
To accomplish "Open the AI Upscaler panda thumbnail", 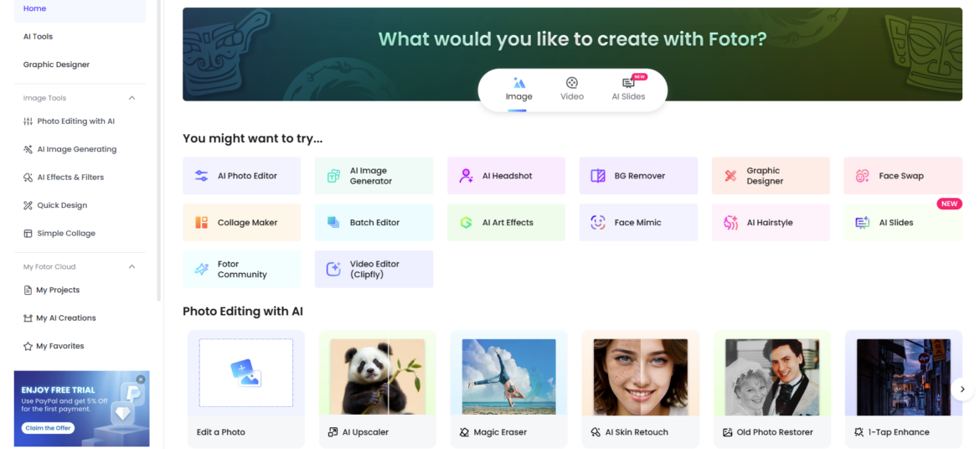I will tap(378, 376).
